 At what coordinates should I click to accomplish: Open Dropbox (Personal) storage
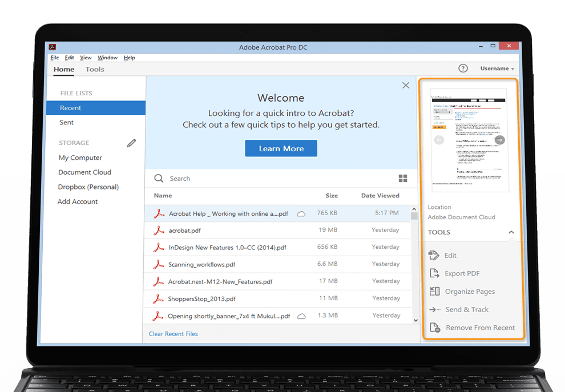click(x=88, y=187)
